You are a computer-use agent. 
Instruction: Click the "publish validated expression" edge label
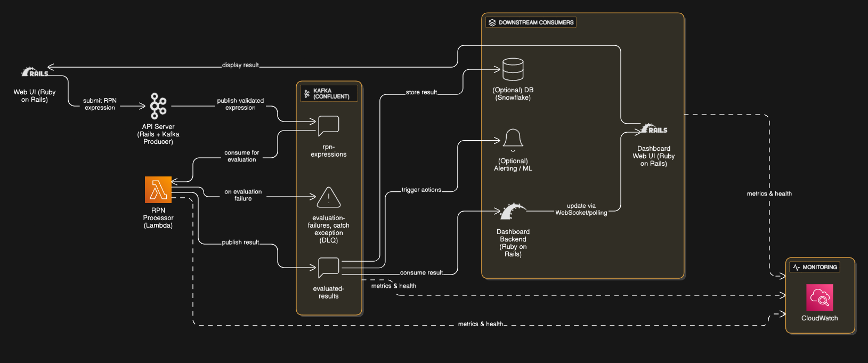coord(240,104)
